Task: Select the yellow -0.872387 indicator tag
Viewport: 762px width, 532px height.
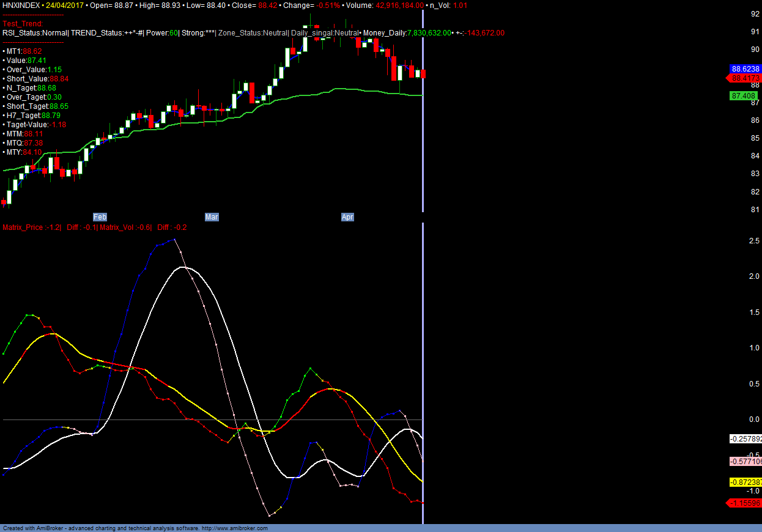Action: (745, 482)
